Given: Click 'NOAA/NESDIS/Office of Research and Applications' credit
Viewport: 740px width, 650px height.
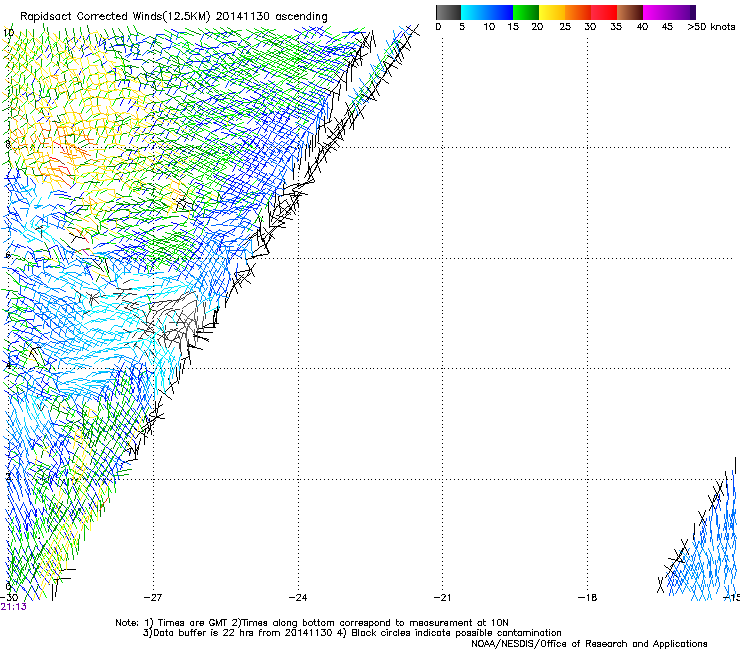Looking at the screenshot, I should coord(589,644).
